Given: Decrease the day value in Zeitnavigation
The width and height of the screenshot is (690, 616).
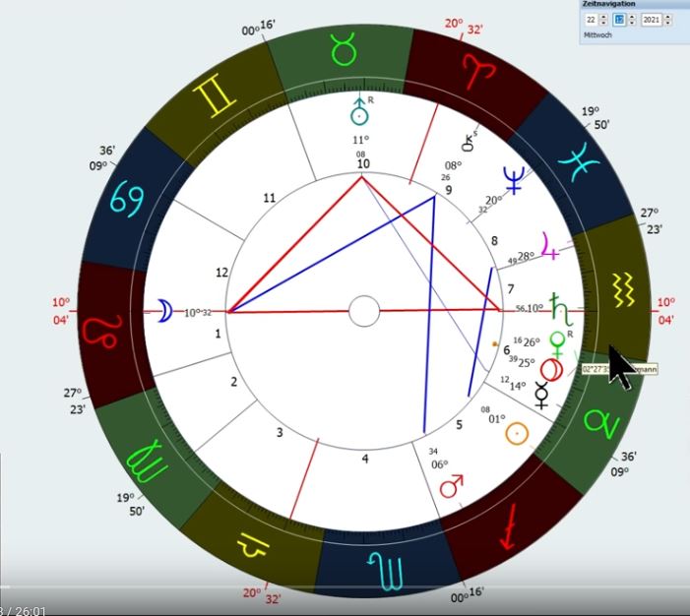Looking at the screenshot, I should tap(603, 23).
